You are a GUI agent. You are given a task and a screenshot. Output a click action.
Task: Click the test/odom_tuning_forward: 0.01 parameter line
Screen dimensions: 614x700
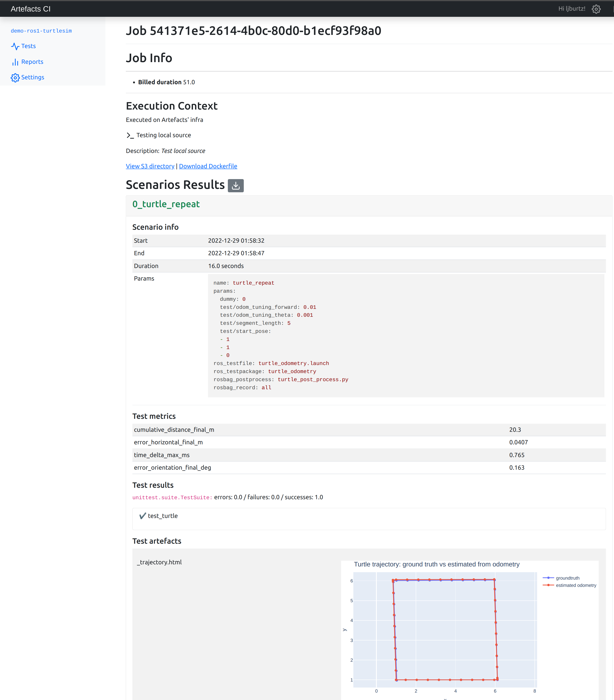[268, 308]
